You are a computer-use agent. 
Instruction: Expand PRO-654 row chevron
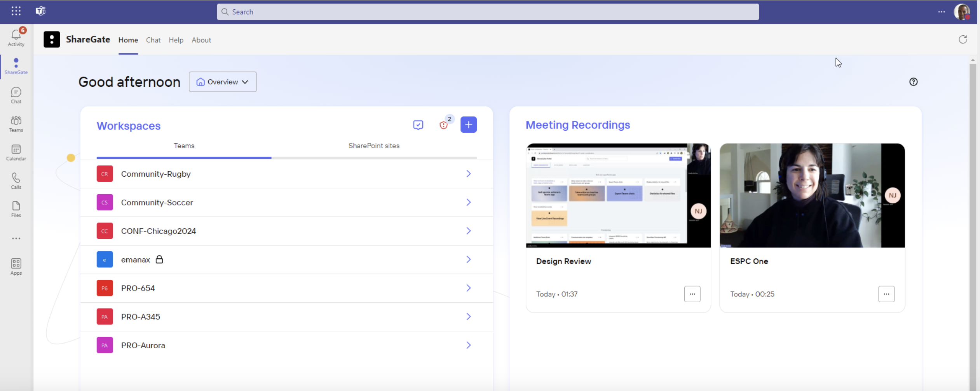(469, 288)
